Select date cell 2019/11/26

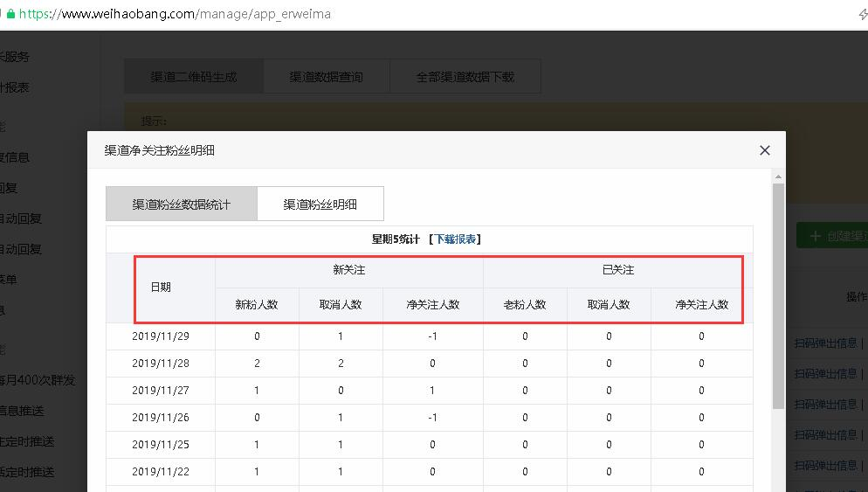161,418
